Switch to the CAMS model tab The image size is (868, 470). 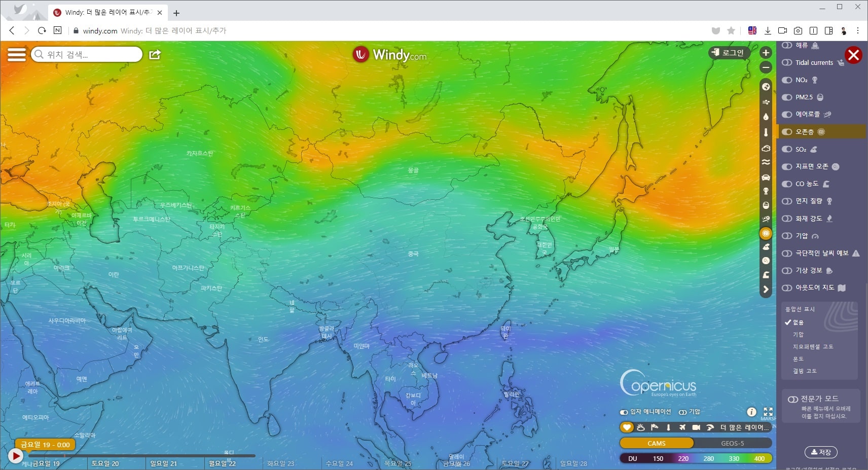click(657, 443)
